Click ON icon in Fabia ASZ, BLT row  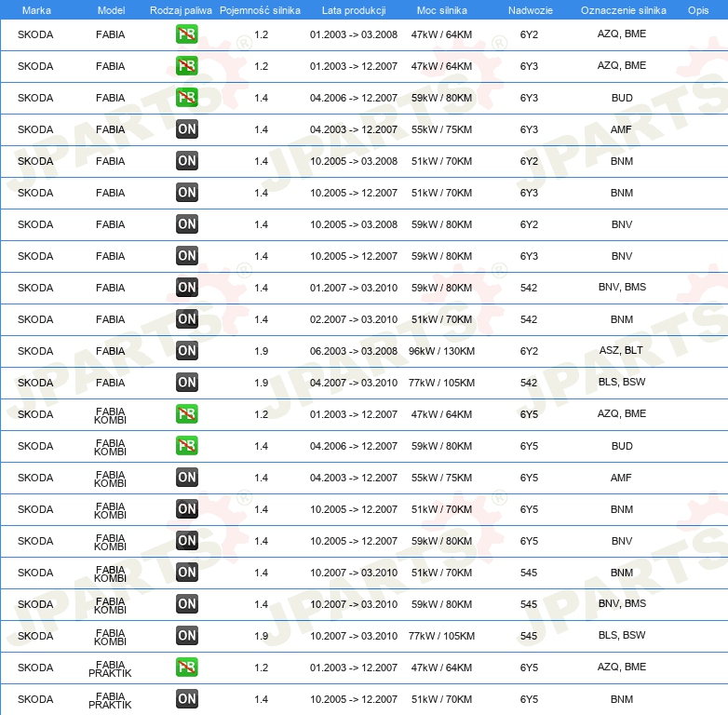[186, 351]
